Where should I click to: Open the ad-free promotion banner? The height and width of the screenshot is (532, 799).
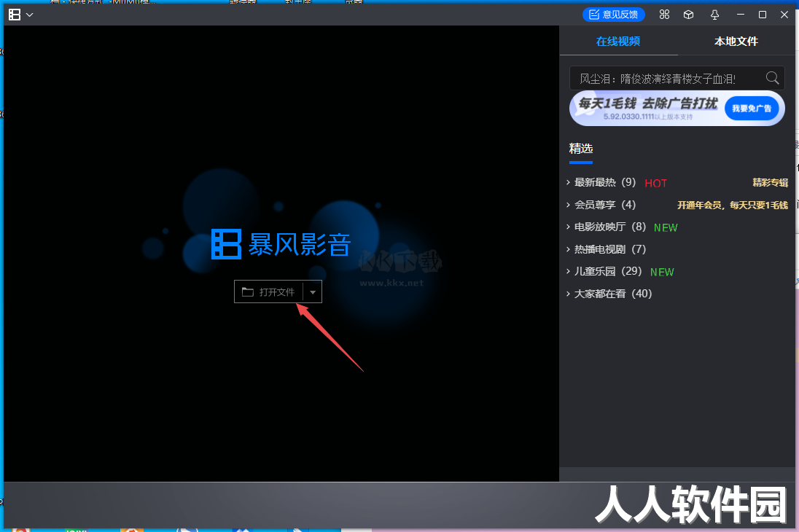click(677, 109)
